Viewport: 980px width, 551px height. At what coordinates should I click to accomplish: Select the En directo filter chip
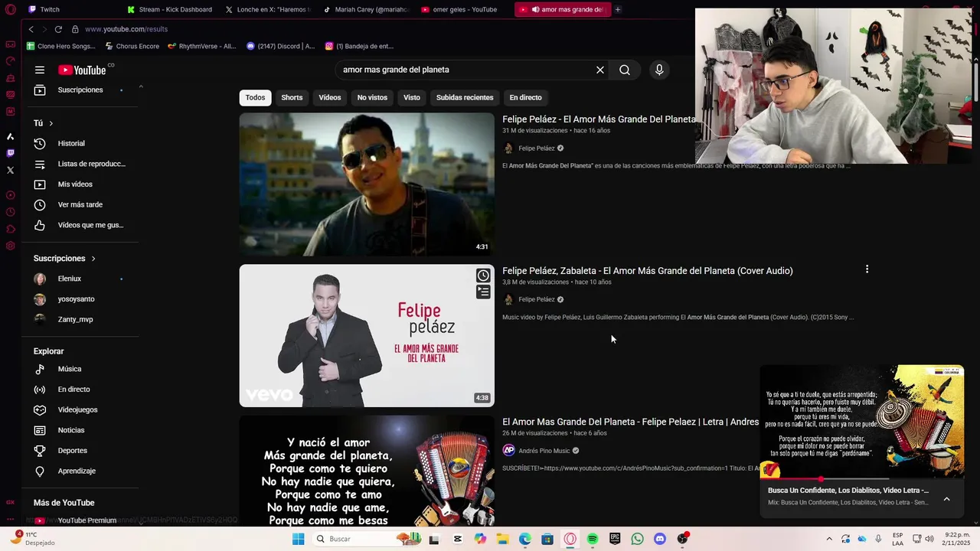point(526,97)
